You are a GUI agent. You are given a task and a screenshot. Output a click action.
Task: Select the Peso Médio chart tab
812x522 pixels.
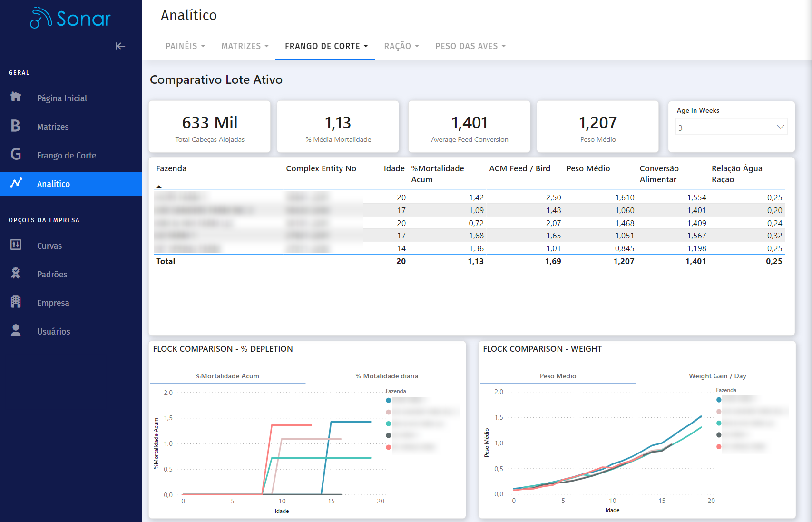(558, 376)
